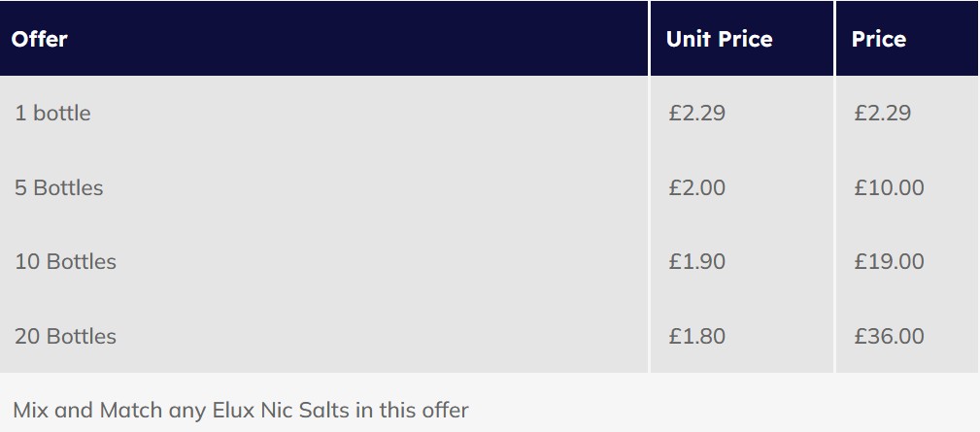The height and width of the screenshot is (432, 980).
Task: Select the 1 bottle offer row
Action: (489, 113)
